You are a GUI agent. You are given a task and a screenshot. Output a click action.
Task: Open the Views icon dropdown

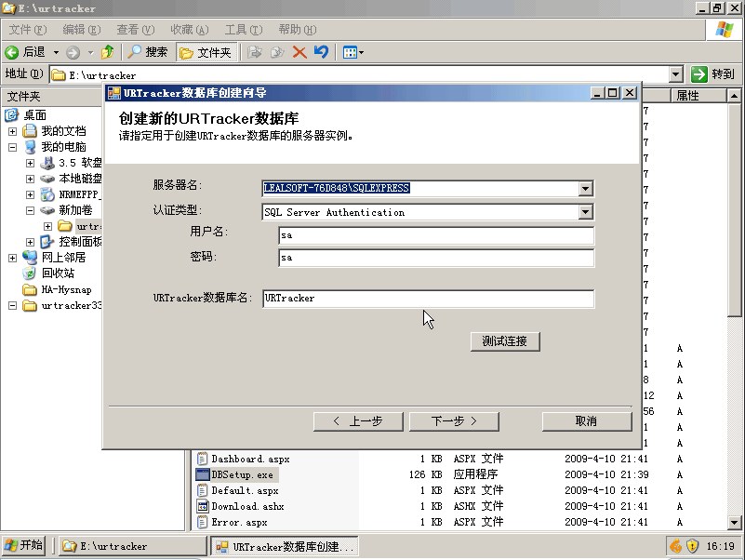point(353,52)
